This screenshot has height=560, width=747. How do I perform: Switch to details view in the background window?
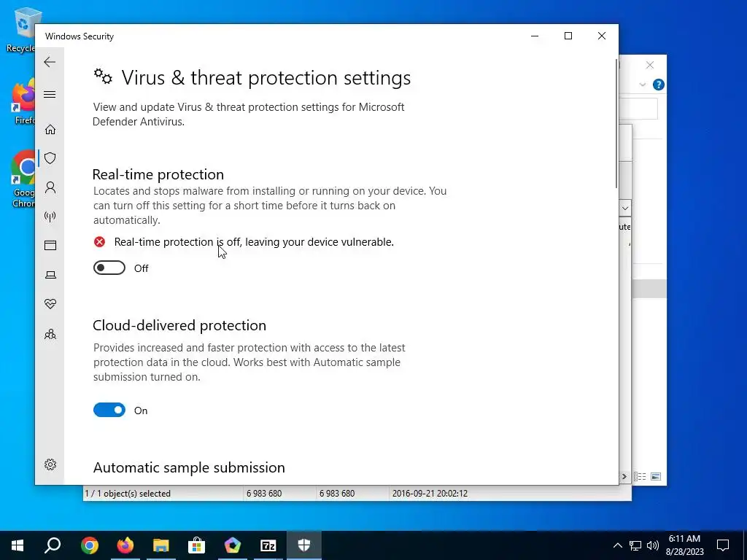[x=640, y=477]
